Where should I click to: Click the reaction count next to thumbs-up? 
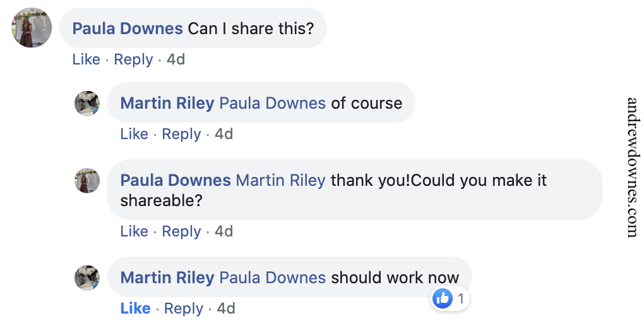tap(461, 298)
